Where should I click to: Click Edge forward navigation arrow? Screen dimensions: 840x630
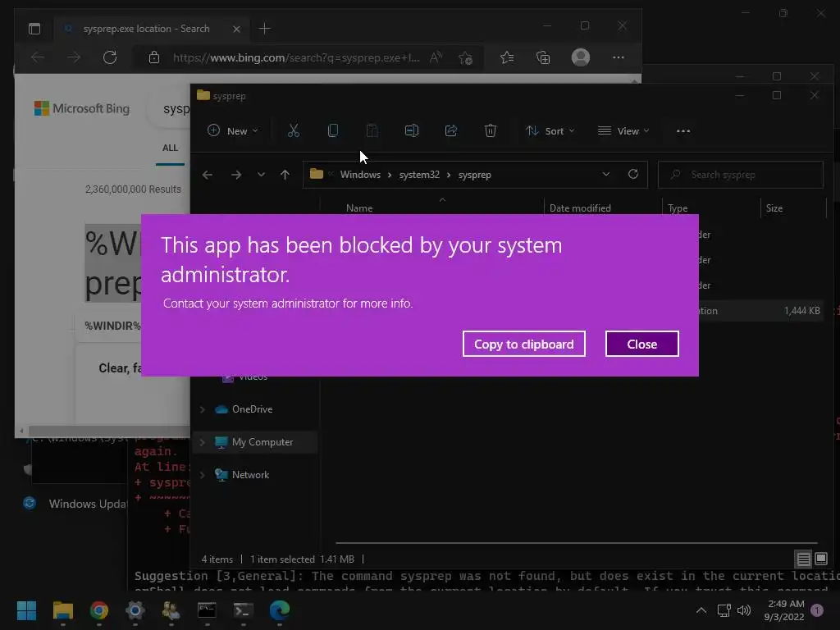[x=74, y=57]
